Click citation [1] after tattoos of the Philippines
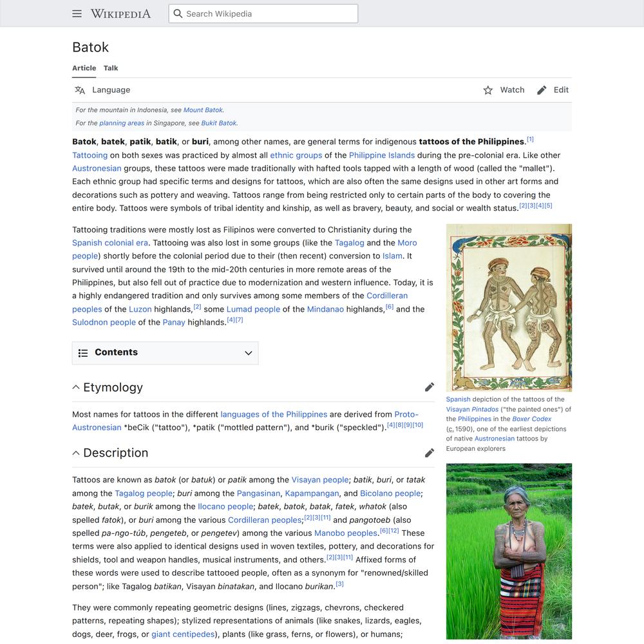Viewport: 644px width, 644px height. point(530,139)
